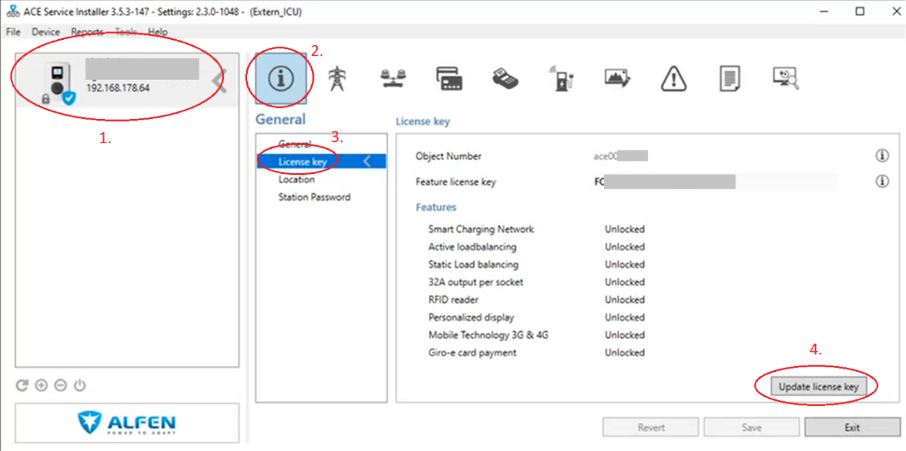Click the remove device minus icon

click(x=60, y=386)
